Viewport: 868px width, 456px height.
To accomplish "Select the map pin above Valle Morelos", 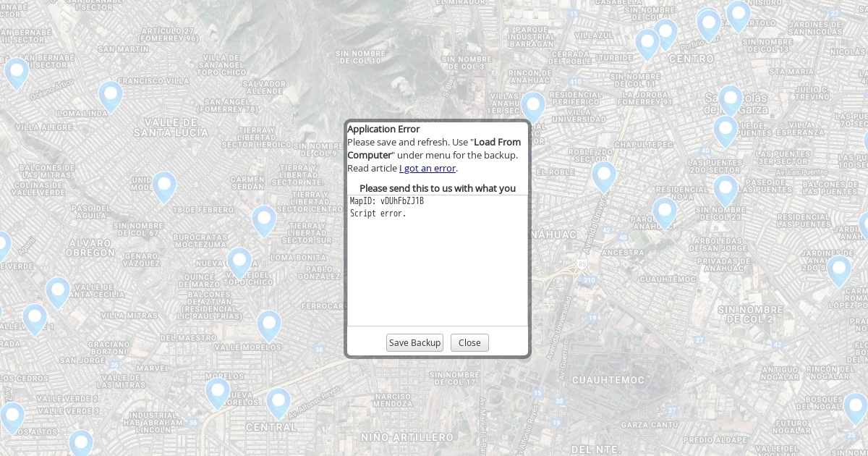I will coord(269,324).
